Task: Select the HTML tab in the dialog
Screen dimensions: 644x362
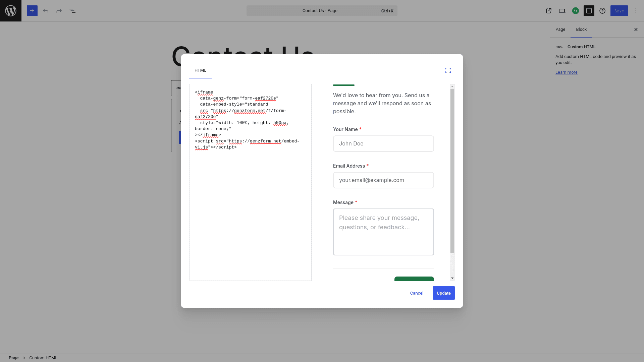Action: [x=200, y=70]
